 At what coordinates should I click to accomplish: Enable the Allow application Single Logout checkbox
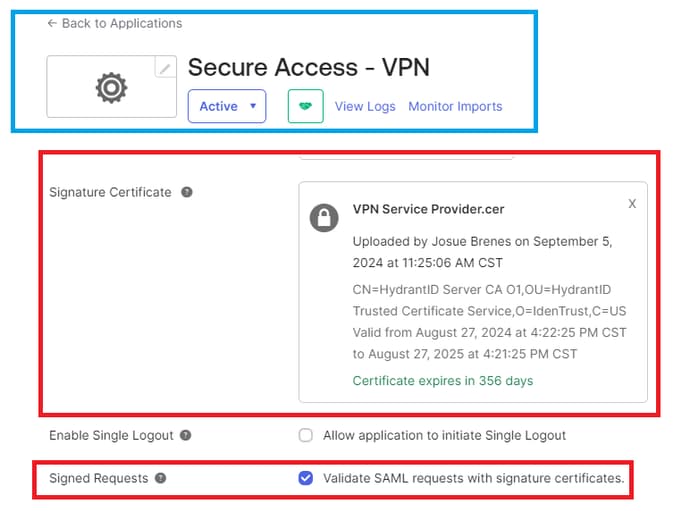(305, 435)
